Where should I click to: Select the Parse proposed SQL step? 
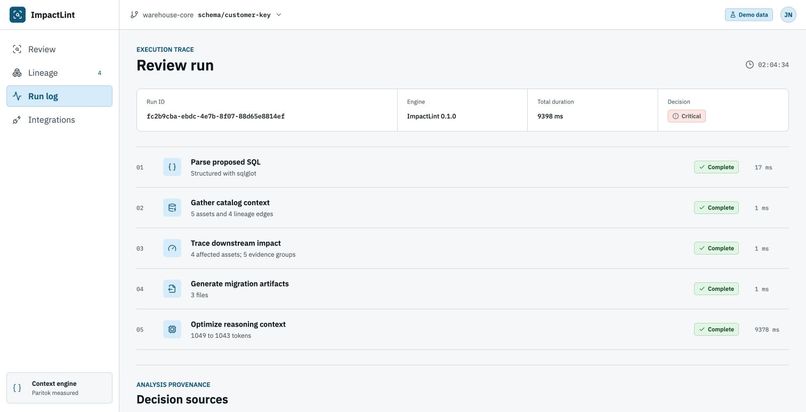point(462,167)
